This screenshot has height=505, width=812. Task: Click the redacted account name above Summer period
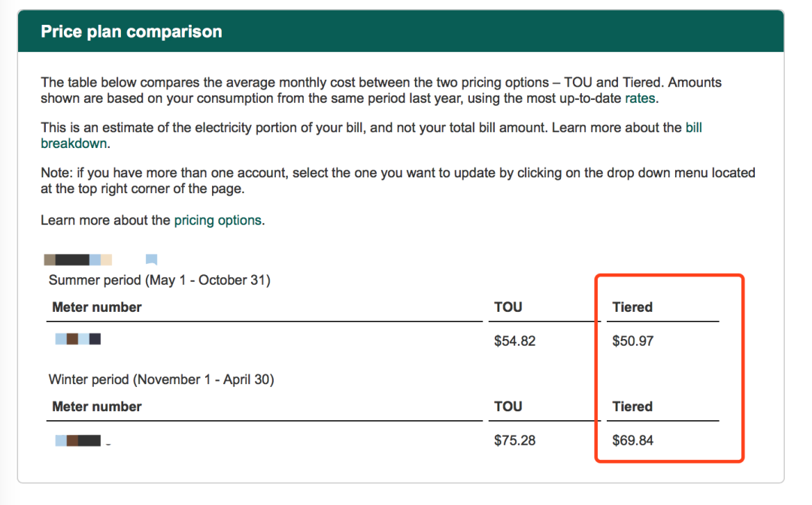78,260
